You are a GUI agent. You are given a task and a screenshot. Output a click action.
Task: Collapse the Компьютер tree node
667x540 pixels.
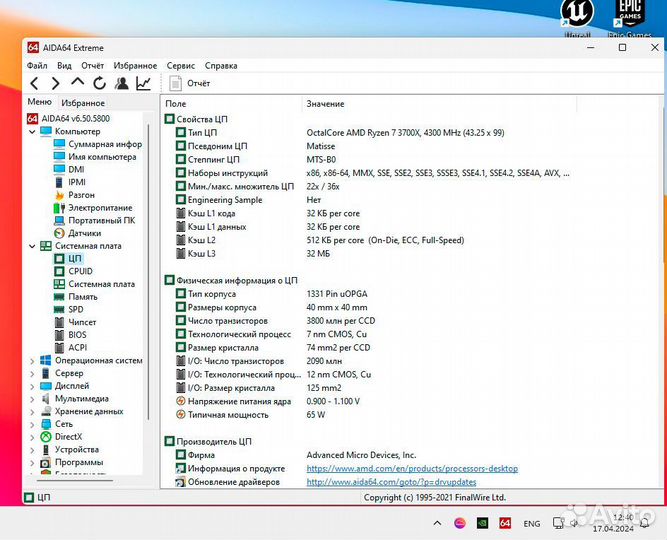pyautogui.click(x=32, y=131)
